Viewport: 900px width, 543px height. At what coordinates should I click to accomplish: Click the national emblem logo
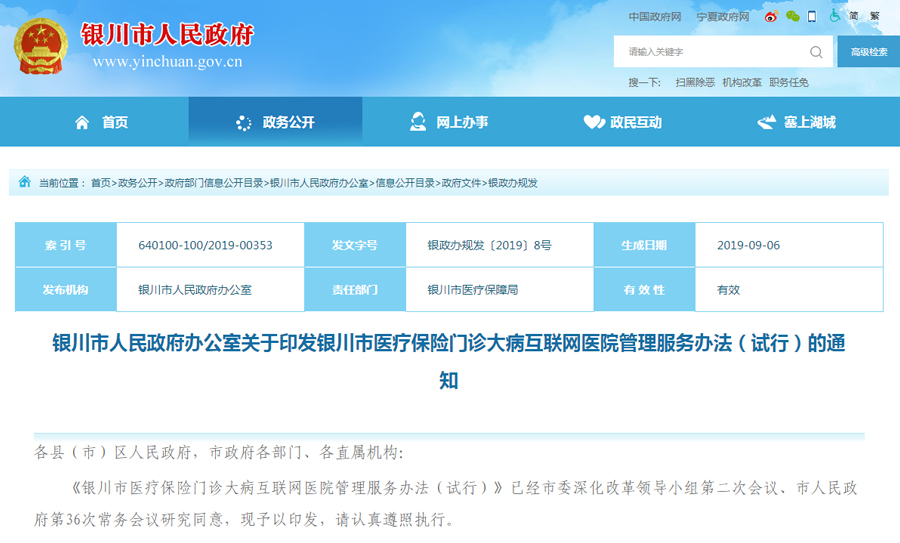41,47
